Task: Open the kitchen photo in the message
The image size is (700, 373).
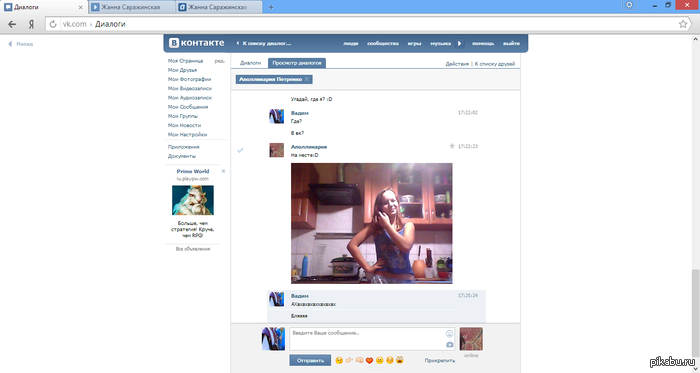Action: (371, 223)
